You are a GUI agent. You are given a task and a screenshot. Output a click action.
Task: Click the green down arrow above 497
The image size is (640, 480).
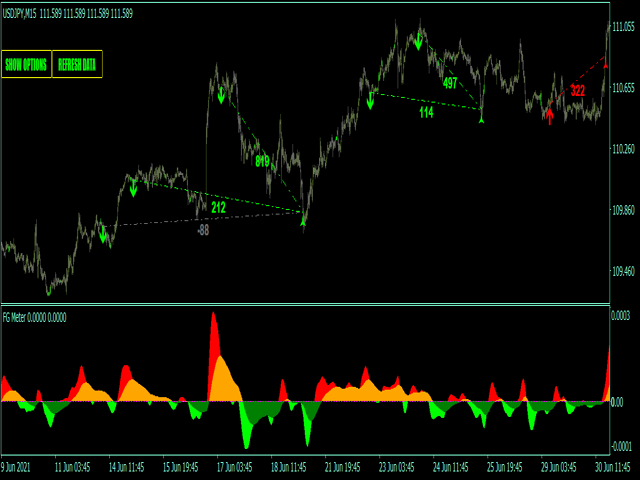pyautogui.click(x=418, y=41)
